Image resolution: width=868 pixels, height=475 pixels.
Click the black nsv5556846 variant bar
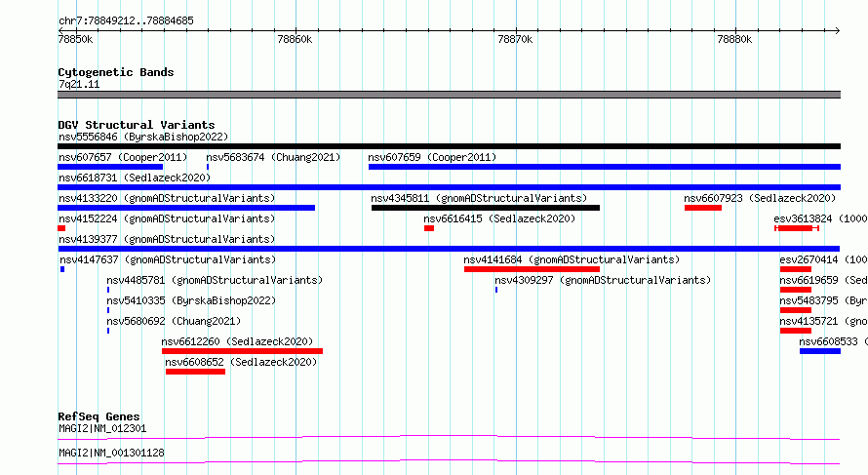[x=449, y=146]
